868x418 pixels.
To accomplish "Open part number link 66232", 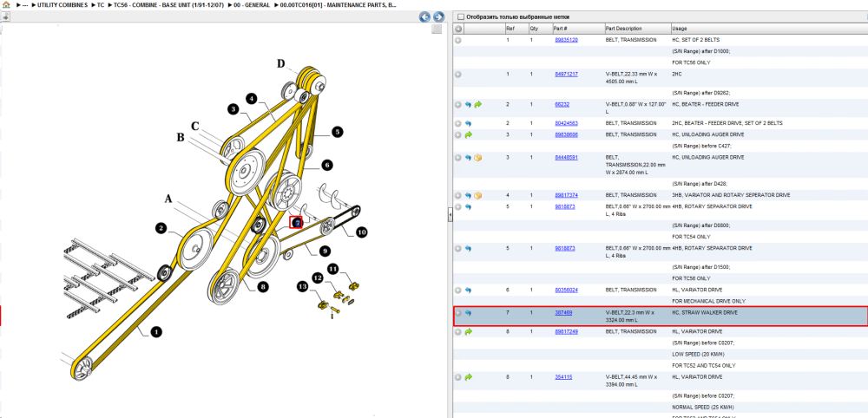I will [x=562, y=104].
